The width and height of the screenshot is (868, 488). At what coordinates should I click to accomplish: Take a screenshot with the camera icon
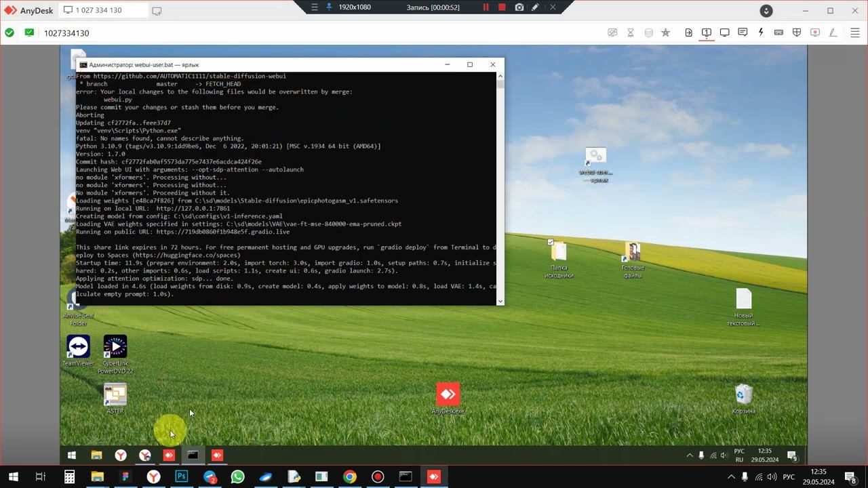519,7
